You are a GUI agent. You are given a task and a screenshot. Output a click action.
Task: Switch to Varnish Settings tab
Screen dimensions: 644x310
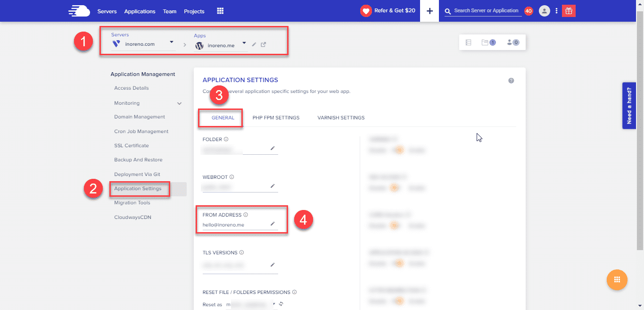pyautogui.click(x=341, y=117)
